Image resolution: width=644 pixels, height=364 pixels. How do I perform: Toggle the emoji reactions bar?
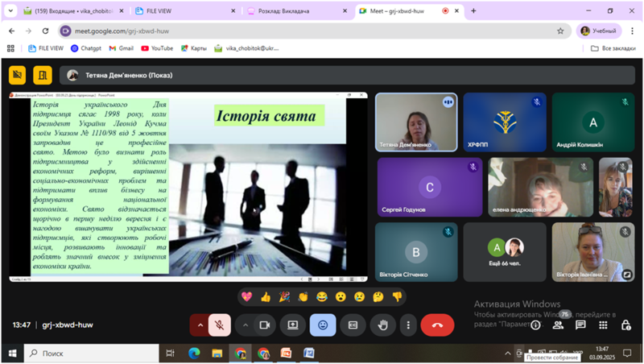point(323,325)
